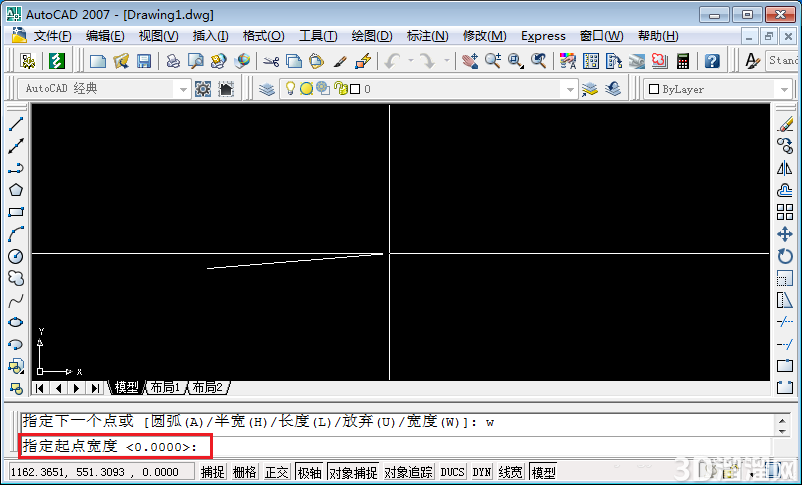The height and width of the screenshot is (485, 802).
Task: Expand the redo history dropdown arrow
Action: point(447,61)
